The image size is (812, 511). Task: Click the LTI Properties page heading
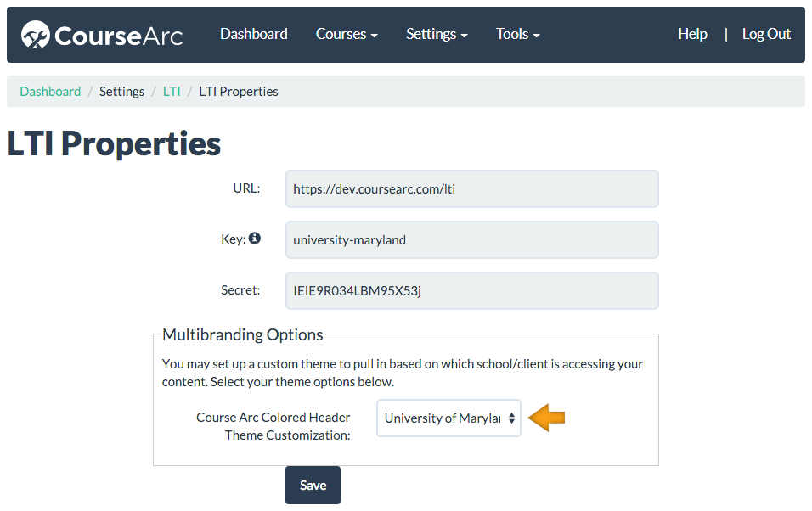(114, 143)
